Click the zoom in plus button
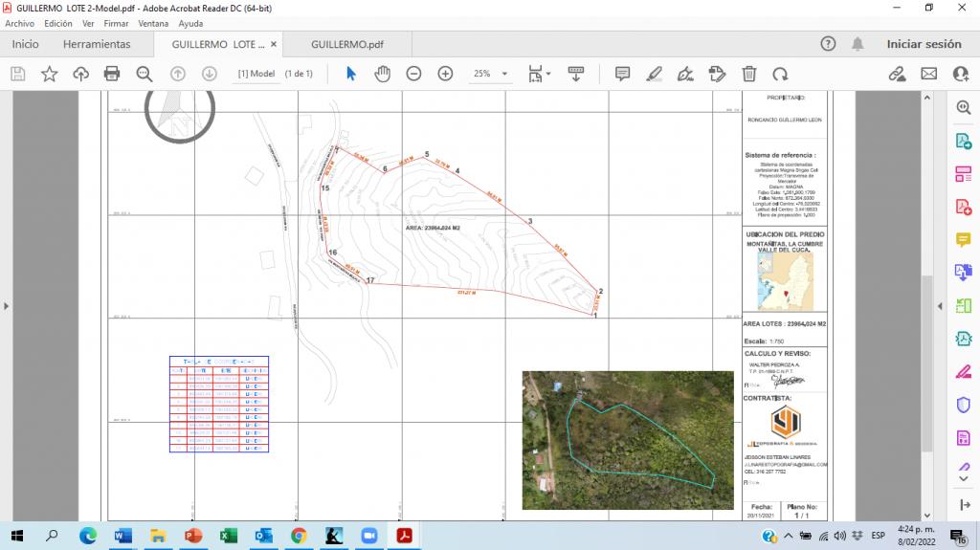 (445, 74)
